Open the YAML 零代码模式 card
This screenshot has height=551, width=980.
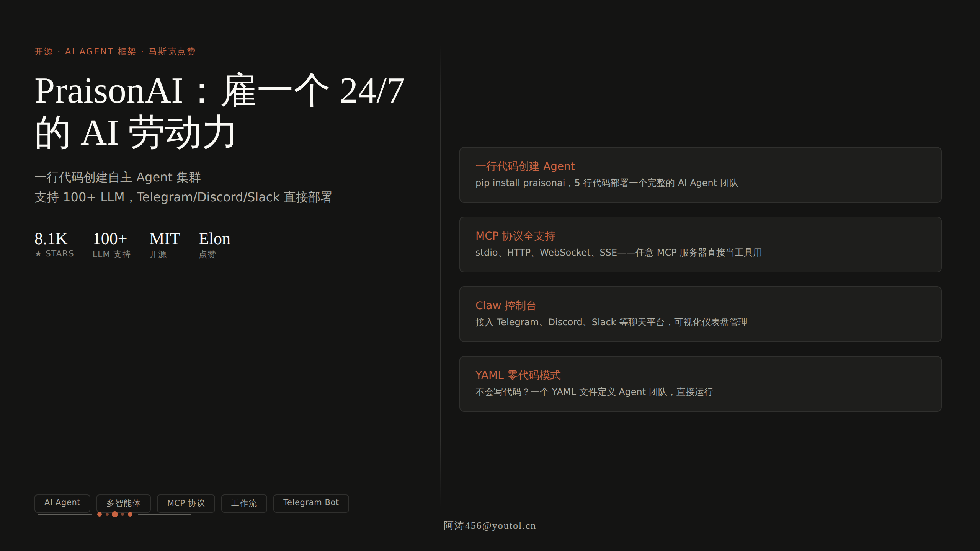point(700,384)
